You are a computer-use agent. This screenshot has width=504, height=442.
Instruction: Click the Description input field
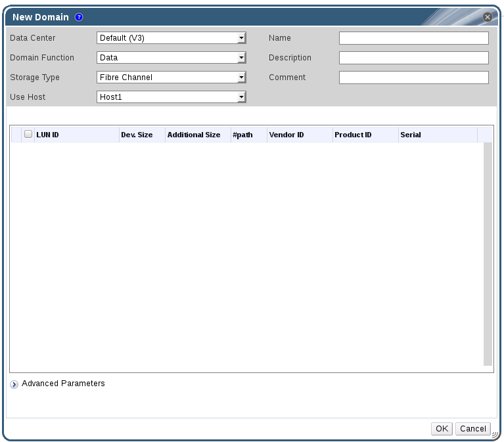click(413, 58)
